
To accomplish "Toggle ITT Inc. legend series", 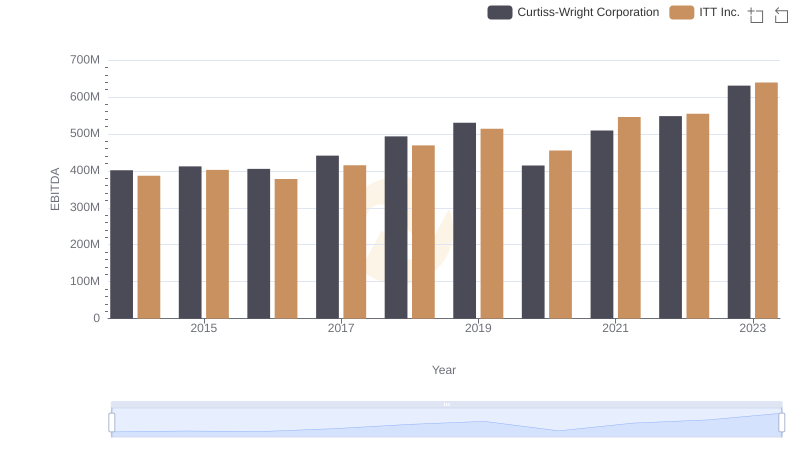I will coord(705,12).
